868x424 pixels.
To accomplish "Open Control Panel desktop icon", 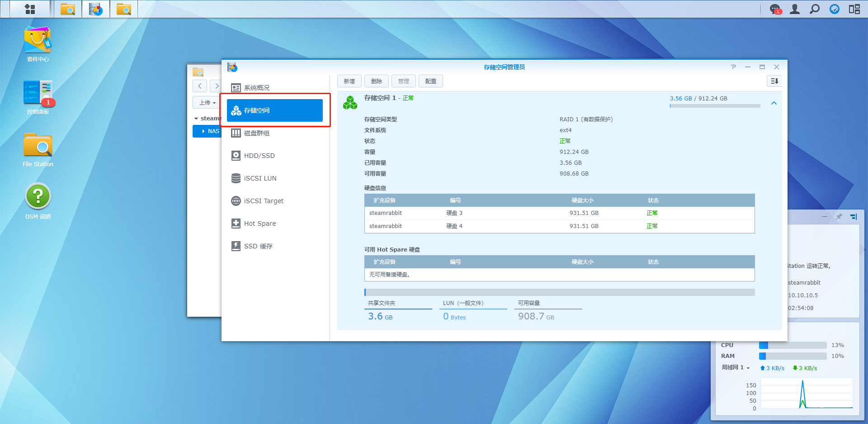I will point(38,97).
